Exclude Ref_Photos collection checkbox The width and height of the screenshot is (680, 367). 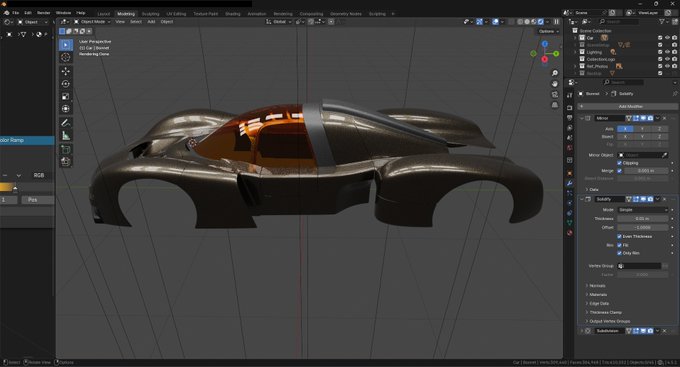click(x=660, y=66)
